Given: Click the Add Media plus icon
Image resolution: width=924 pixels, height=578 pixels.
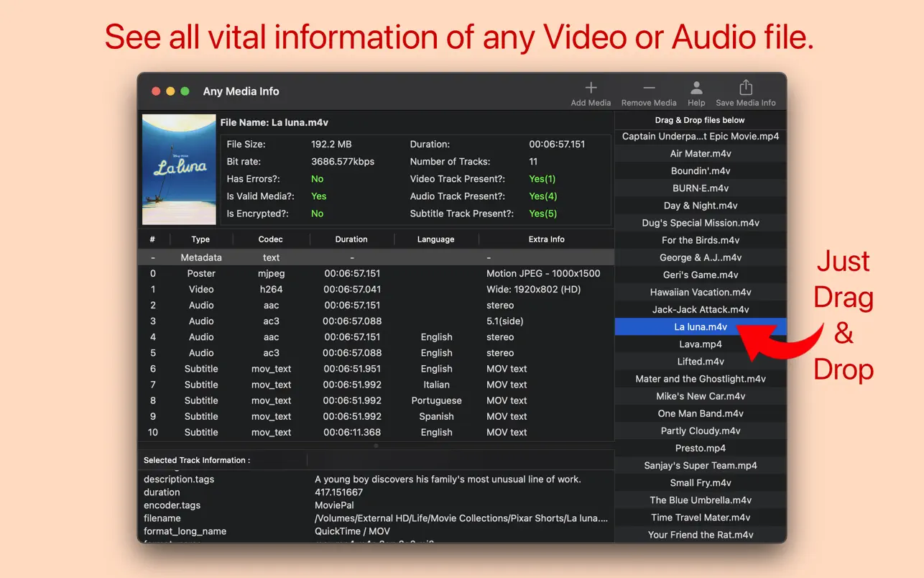Looking at the screenshot, I should click(x=591, y=88).
